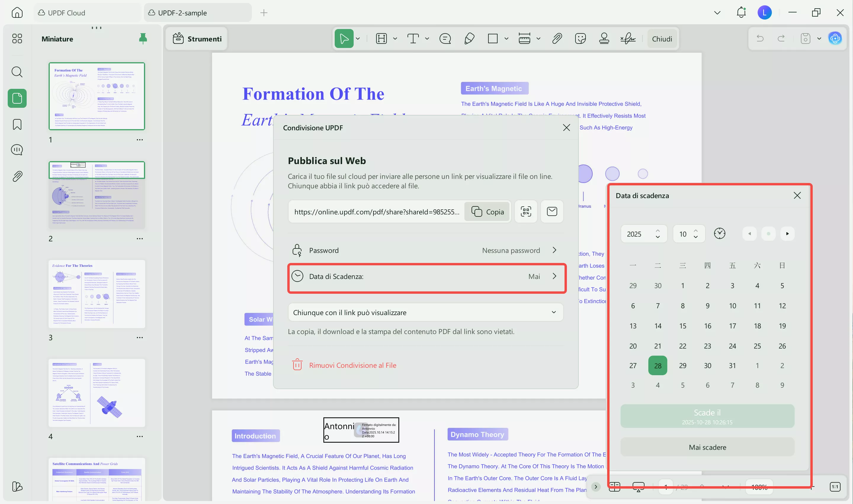
Task: Select Mai scadere option
Action: [x=707, y=447]
